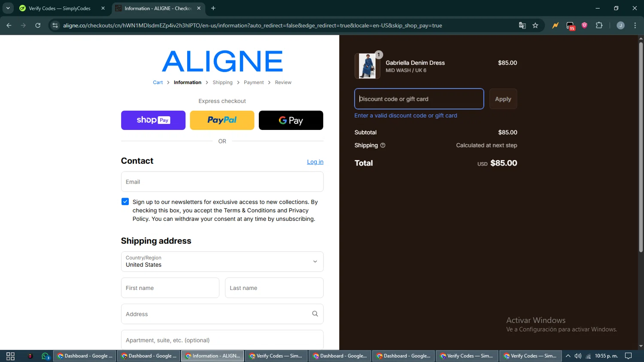Click the Review breadcrumb step
644x362 pixels.
pyautogui.click(x=283, y=82)
